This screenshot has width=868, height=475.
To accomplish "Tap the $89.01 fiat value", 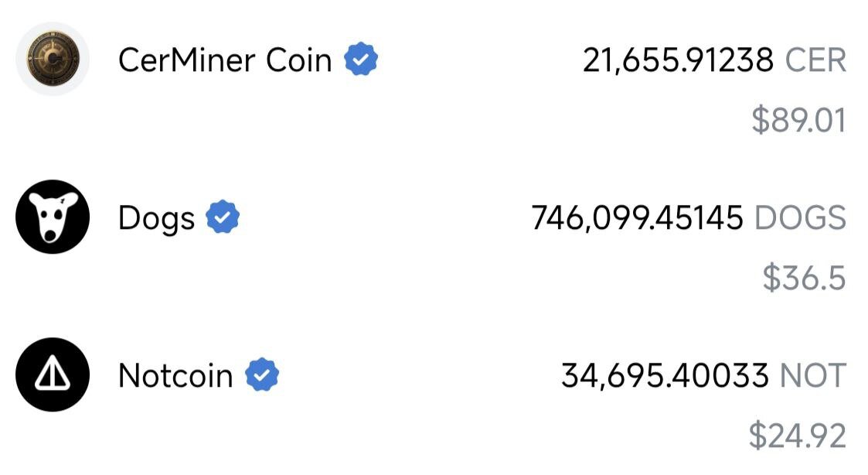I will pyautogui.click(x=798, y=121).
